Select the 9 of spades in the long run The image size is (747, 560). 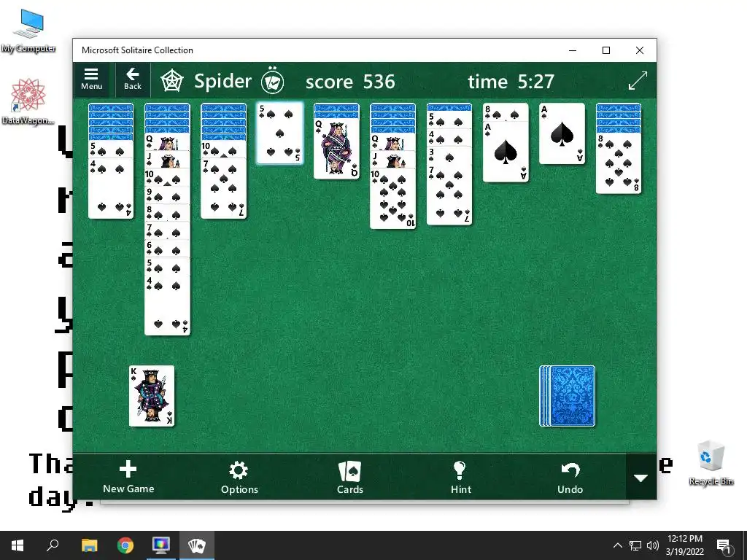(x=167, y=195)
